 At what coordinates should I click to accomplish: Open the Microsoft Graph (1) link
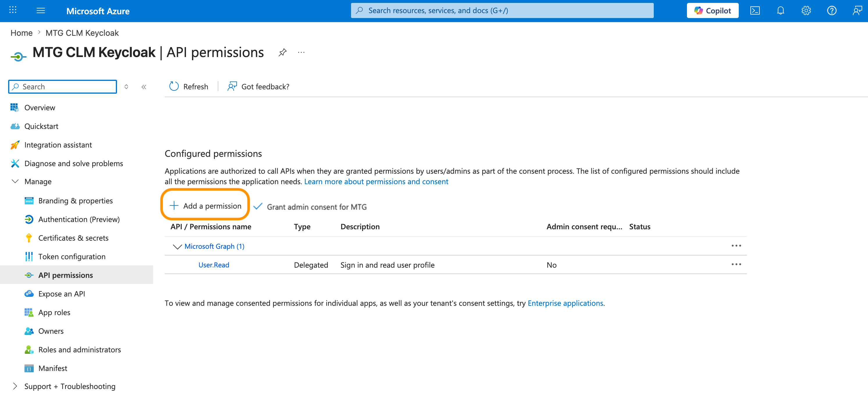[x=214, y=246]
